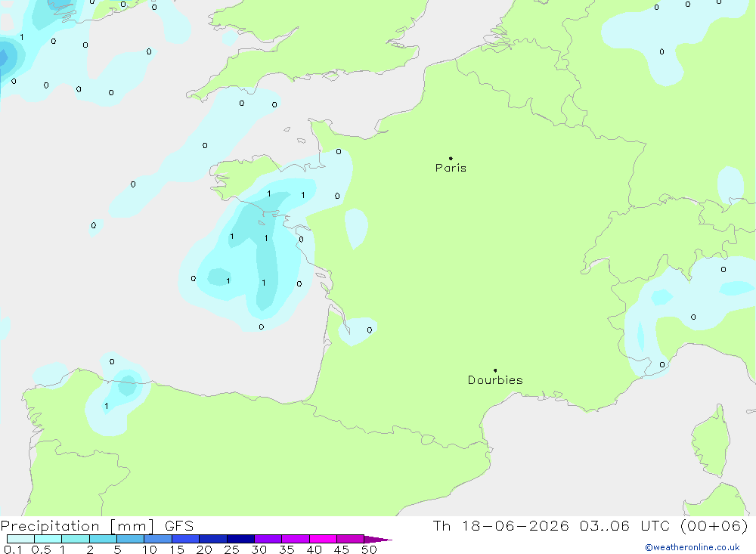The width and height of the screenshot is (756, 554).
Task: Click the legend label '40'
Action: [314, 549]
